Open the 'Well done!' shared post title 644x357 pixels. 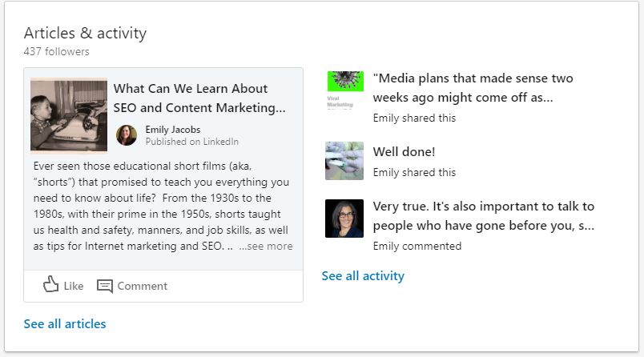point(405,152)
